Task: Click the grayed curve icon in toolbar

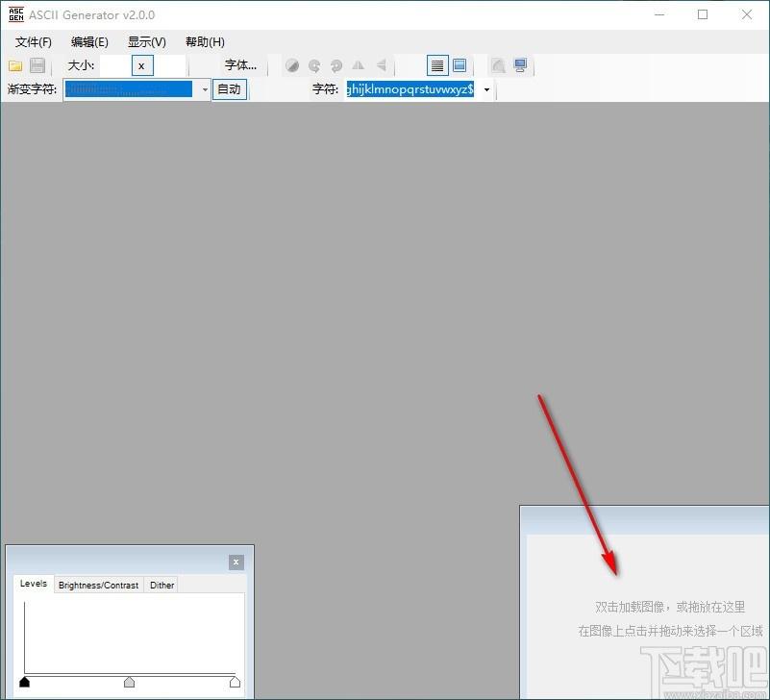Action: (x=498, y=65)
